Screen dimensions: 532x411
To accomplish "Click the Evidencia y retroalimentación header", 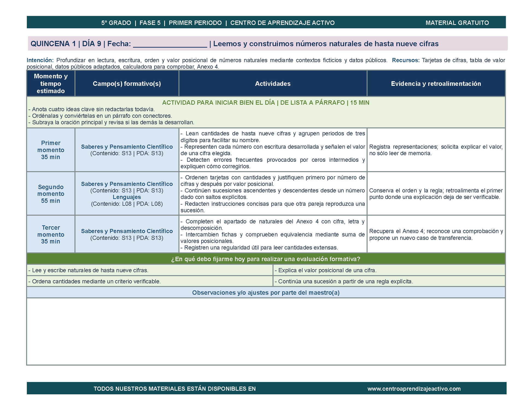I will tap(436, 84).
